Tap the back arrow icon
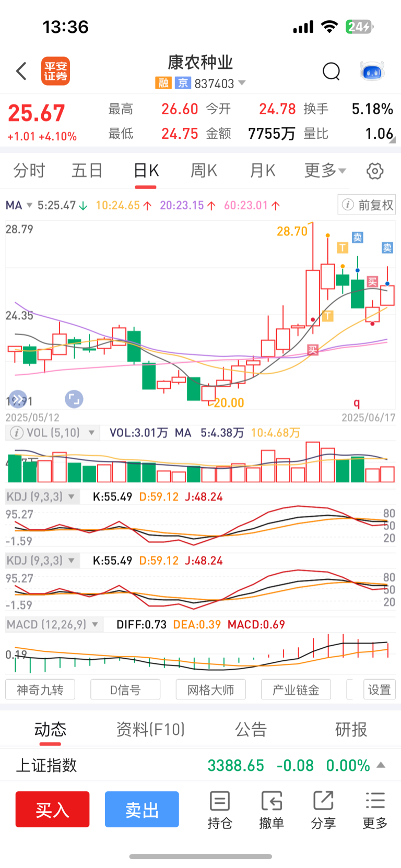 click(21, 71)
